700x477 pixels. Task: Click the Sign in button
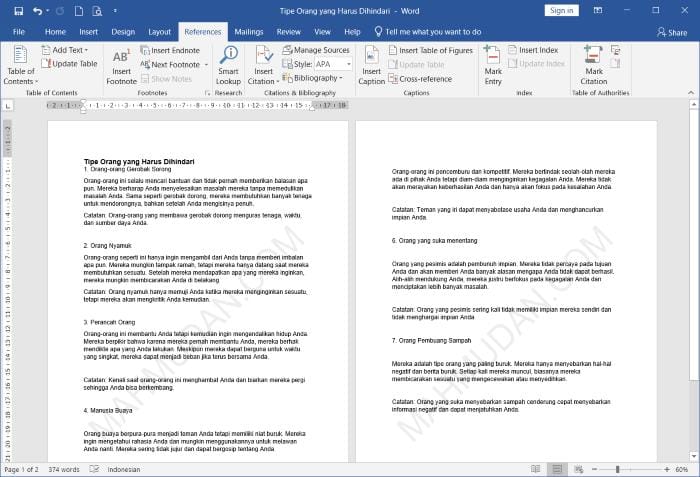point(561,10)
